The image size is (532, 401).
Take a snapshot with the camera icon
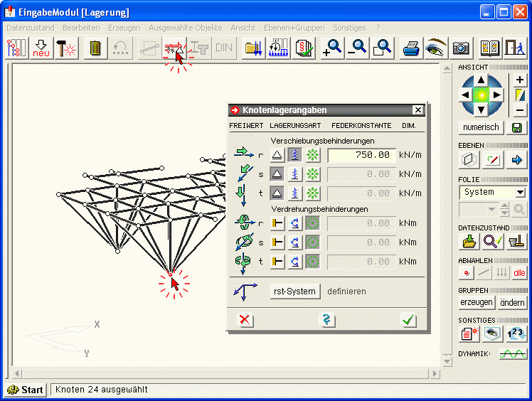tap(461, 48)
